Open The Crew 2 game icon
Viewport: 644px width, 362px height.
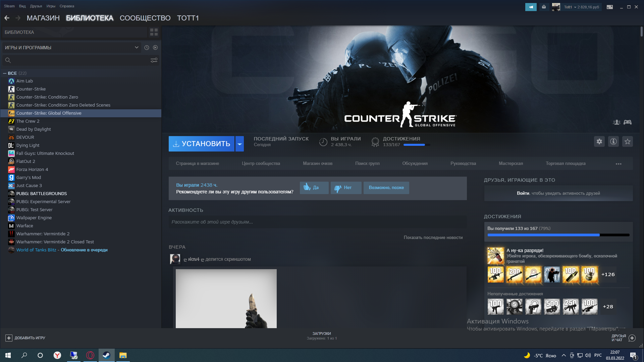coord(11,121)
